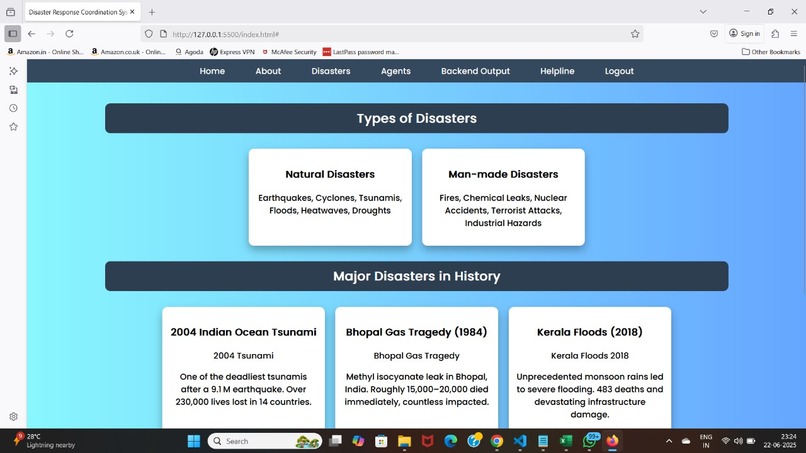Open the History sidebar icon
The image size is (806, 453).
(13, 108)
